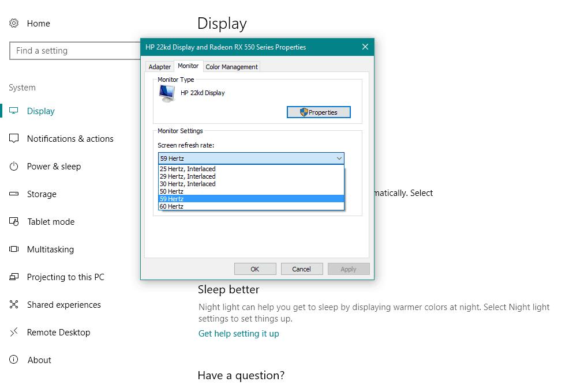Choose highlighted 59 Hertz in list
588x389 pixels.
[x=251, y=199]
